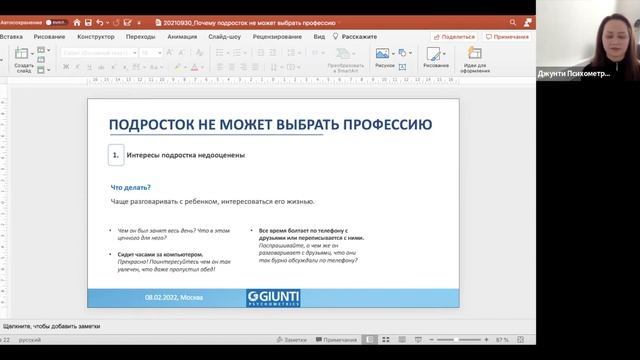Click the Picture insert icon
The width and height of the screenshot is (640, 360).
pos(382,53)
